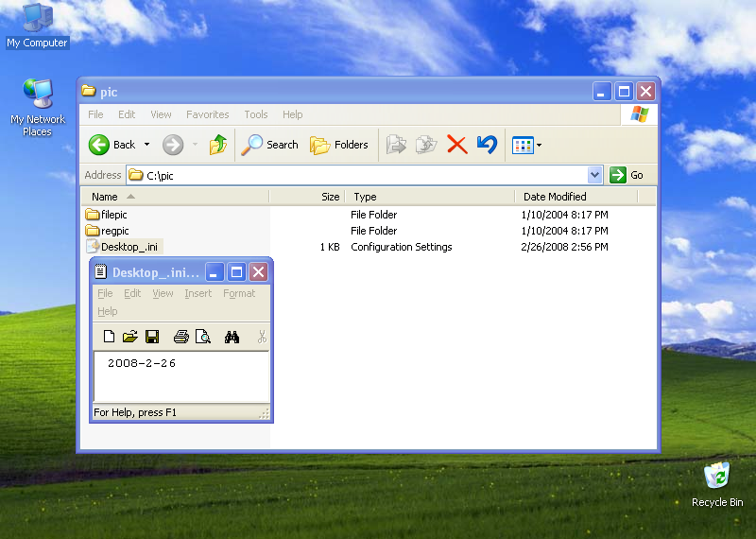Click the Print icon in WordPad

pos(181,337)
